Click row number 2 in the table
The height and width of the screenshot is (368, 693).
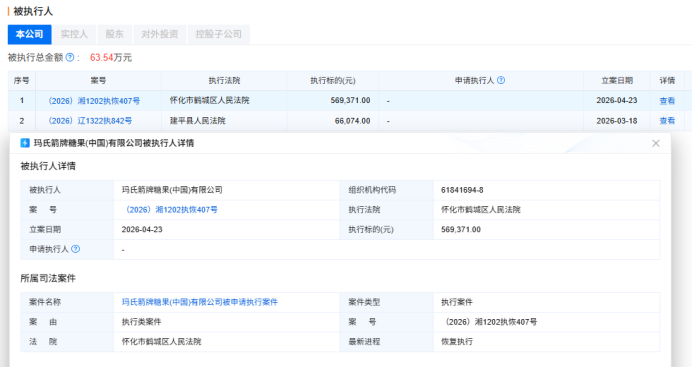pyautogui.click(x=22, y=121)
